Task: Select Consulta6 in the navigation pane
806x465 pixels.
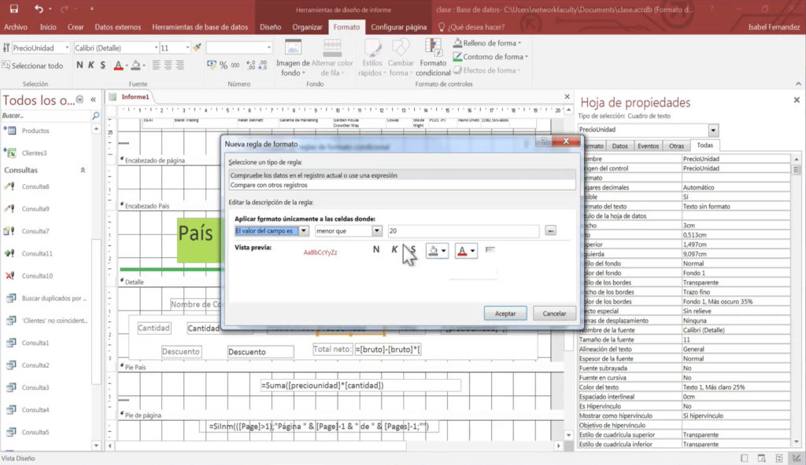Action: pos(35,187)
